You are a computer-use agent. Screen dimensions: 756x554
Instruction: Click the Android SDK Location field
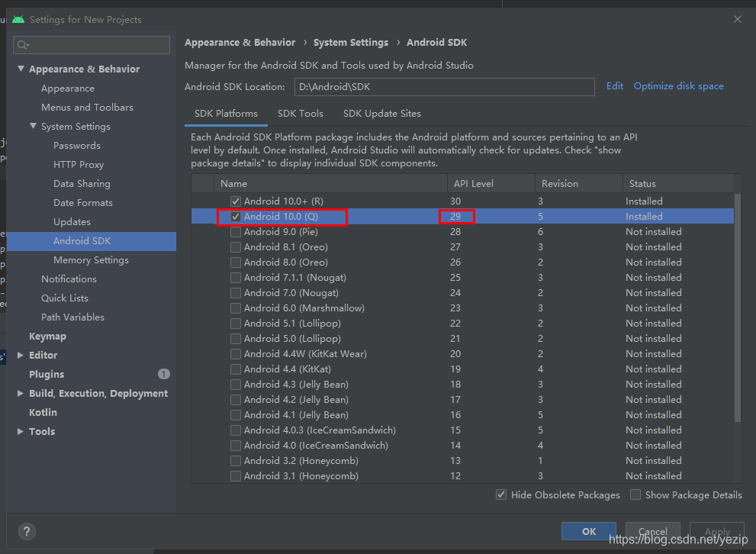tap(444, 87)
